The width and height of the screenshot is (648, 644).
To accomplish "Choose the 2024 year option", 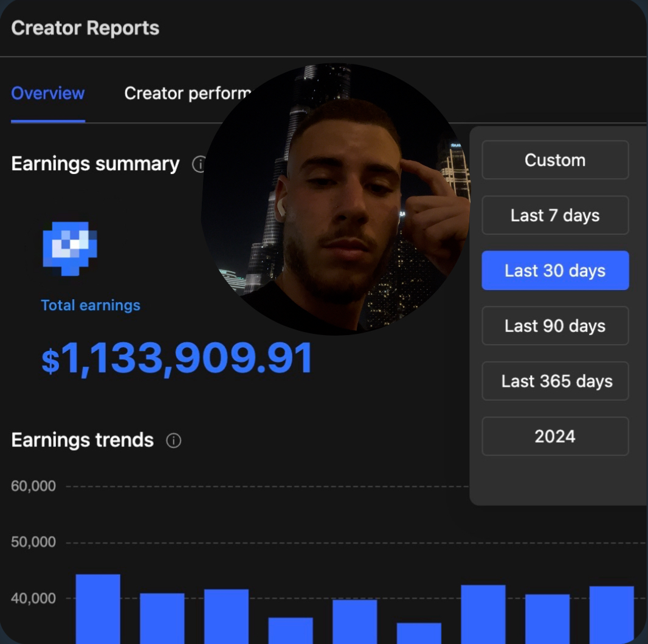I will 555,437.
